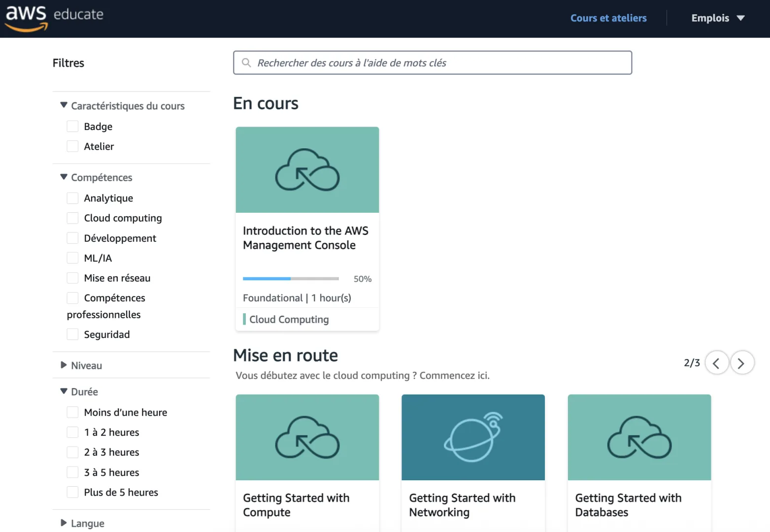This screenshot has width=770, height=532.
Task: Open Cours et ateliers nav link
Action: (608, 18)
